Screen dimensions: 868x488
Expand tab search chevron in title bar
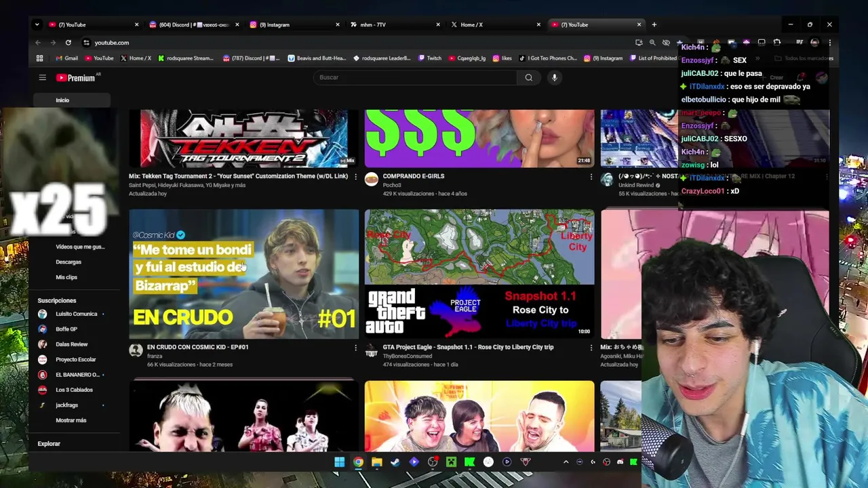tap(38, 24)
